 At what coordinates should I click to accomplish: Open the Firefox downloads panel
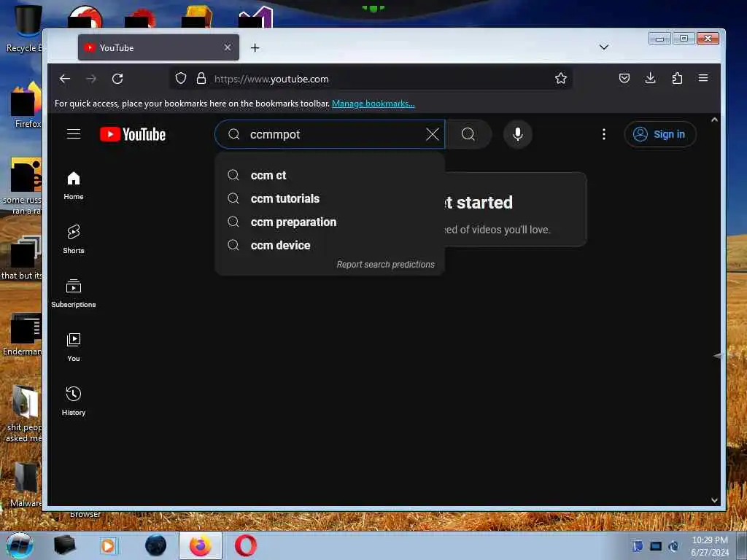coord(650,78)
